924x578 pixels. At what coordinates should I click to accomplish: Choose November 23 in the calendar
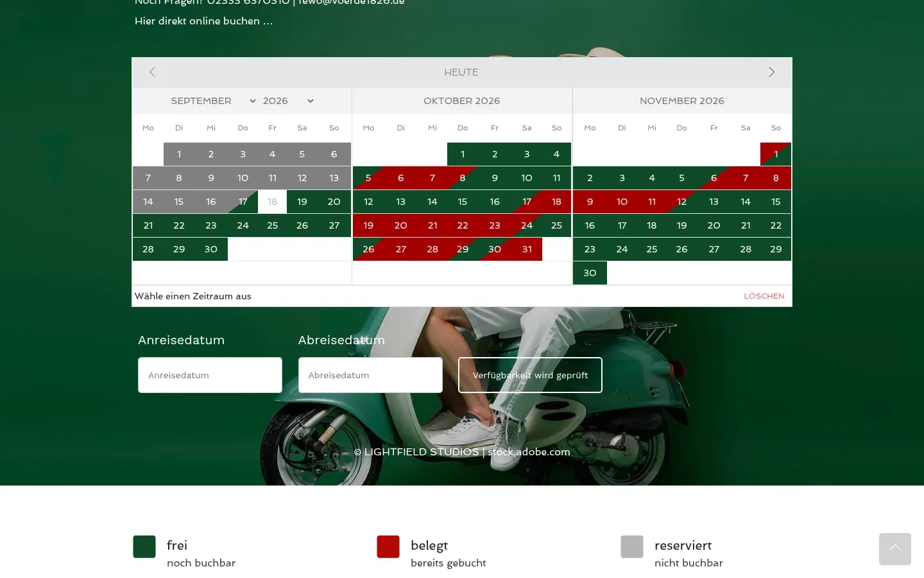pyautogui.click(x=590, y=249)
